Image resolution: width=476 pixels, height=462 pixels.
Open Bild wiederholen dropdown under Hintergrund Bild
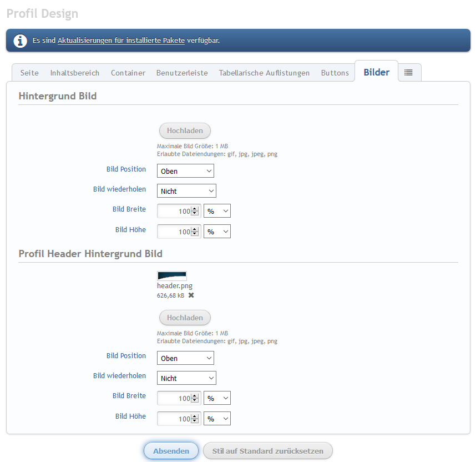coord(186,191)
